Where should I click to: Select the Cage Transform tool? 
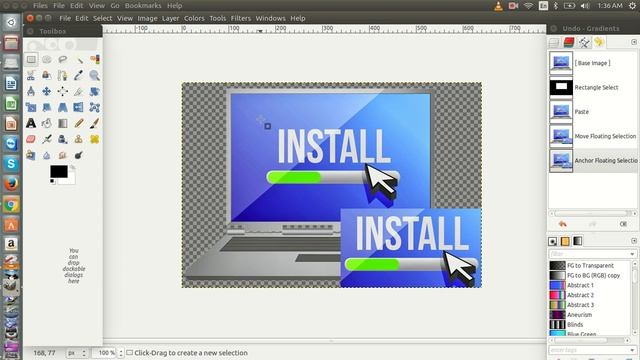click(94, 107)
